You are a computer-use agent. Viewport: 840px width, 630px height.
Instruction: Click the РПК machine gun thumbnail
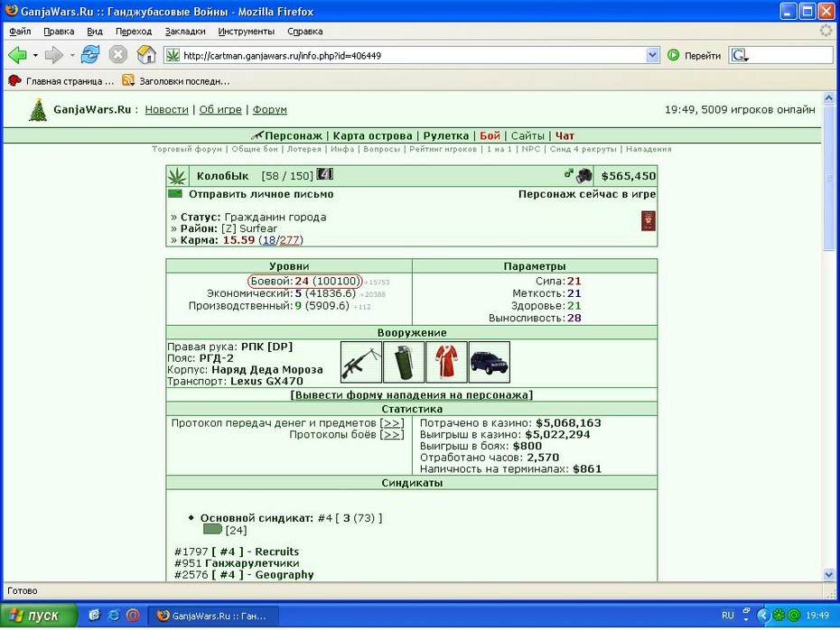361,362
